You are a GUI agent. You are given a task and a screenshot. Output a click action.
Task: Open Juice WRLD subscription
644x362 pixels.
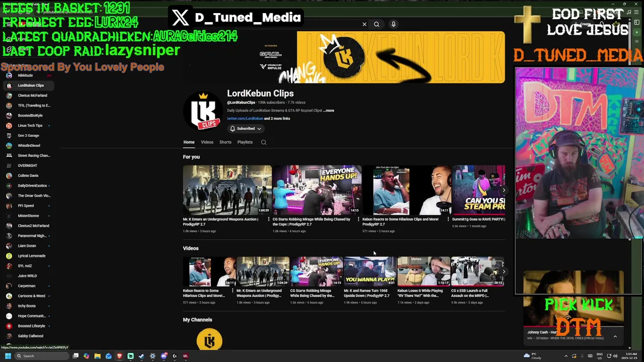29,276
